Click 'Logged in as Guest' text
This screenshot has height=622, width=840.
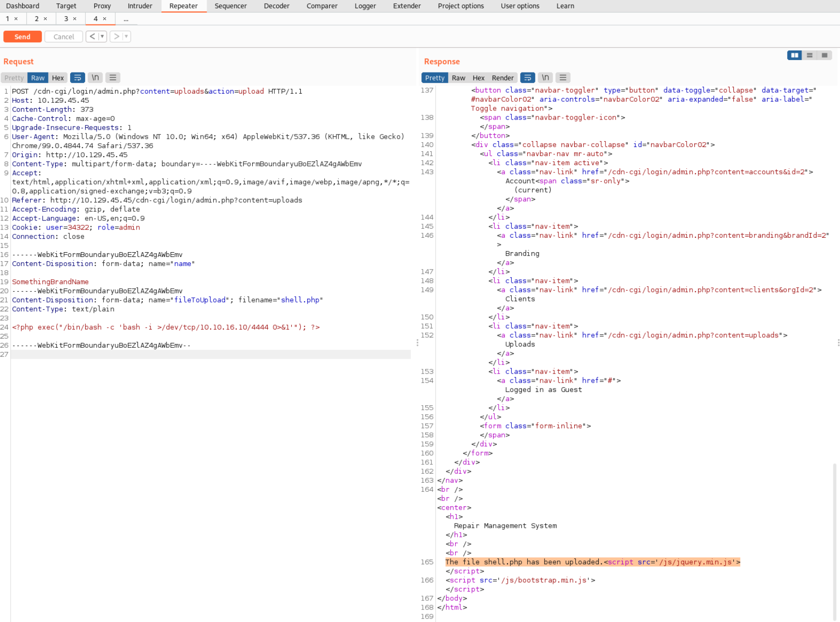pyautogui.click(x=544, y=390)
